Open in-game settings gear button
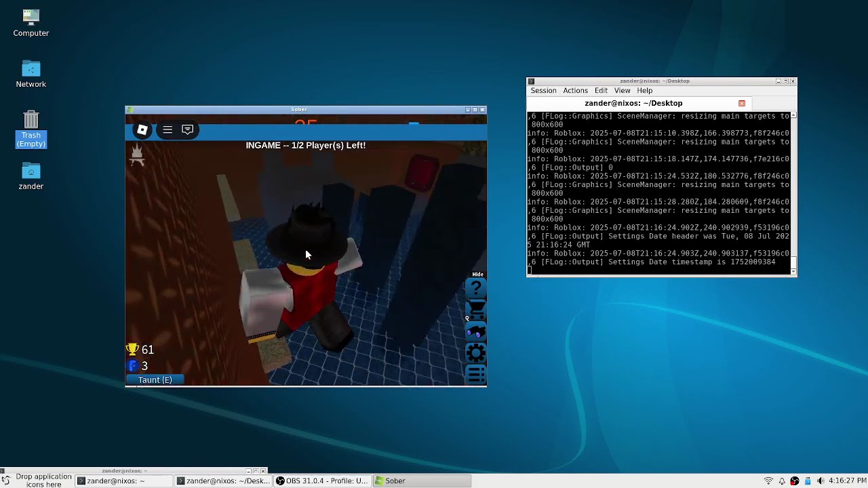Image resolution: width=868 pixels, height=488 pixels. [x=476, y=352]
